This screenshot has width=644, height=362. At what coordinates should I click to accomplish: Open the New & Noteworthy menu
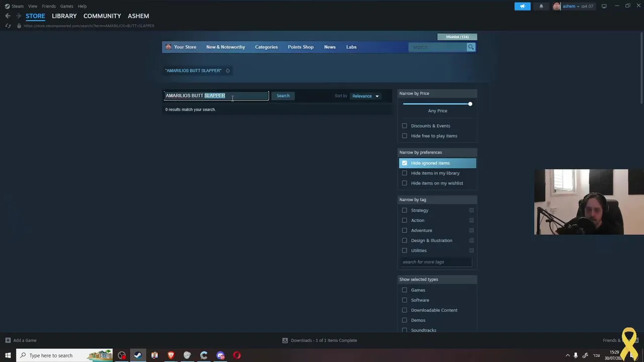(x=225, y=47)
